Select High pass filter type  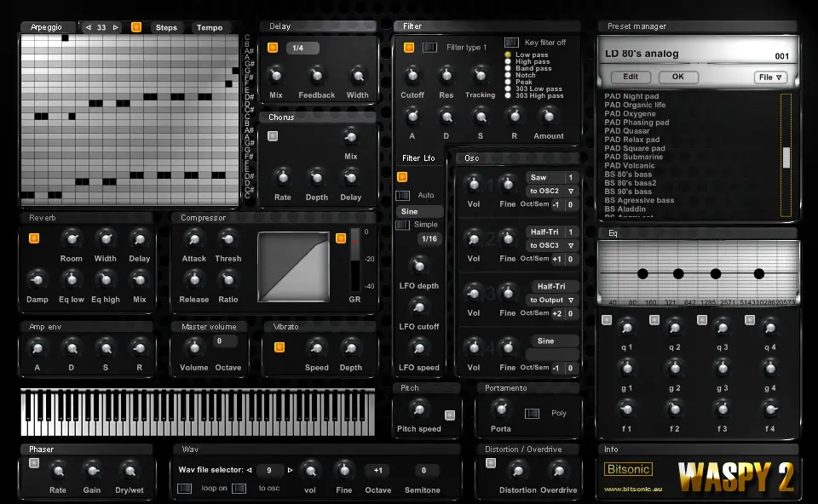coord(508,61)
